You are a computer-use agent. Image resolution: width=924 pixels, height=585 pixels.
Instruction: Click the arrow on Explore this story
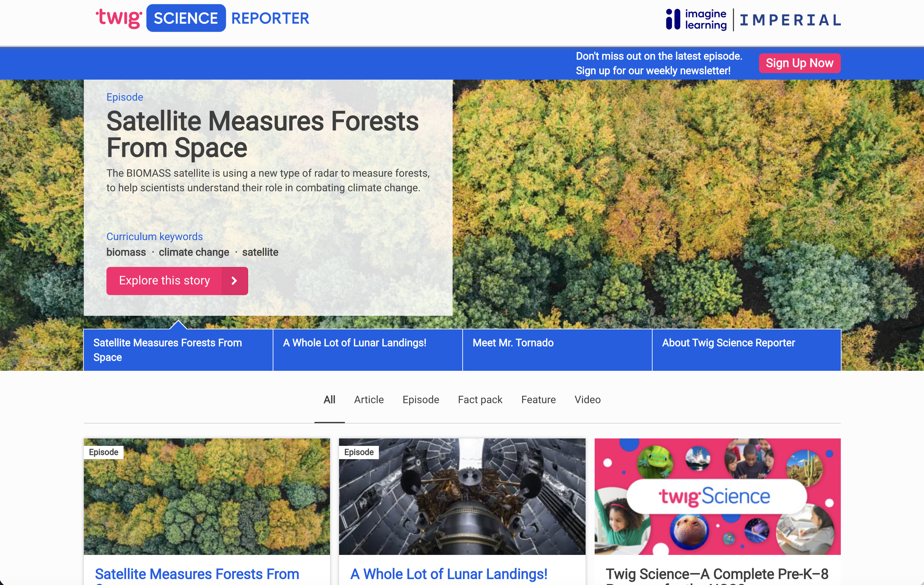pyautogui.click(x=234, y=281)
